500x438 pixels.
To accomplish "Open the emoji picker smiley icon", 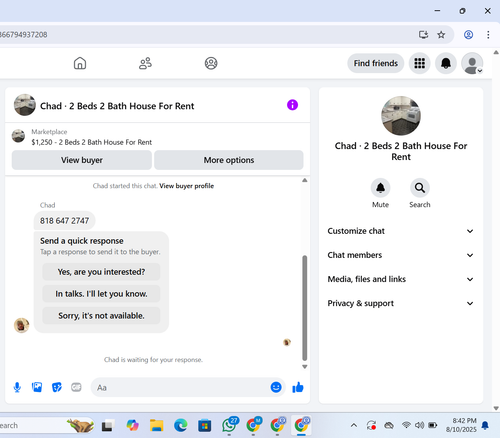I will (x=276, y=387).
